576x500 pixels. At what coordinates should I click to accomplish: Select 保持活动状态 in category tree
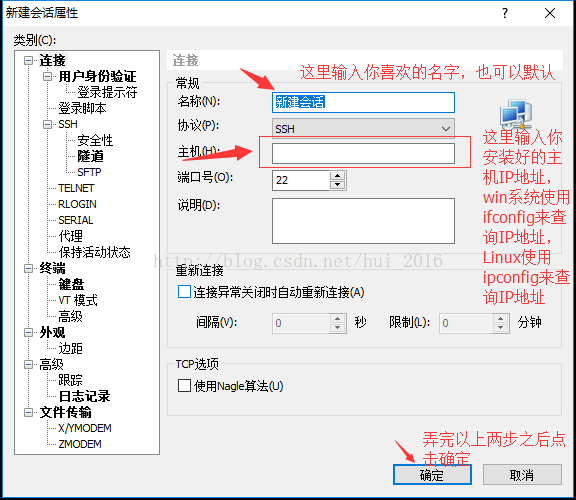[x=94, y=252]
